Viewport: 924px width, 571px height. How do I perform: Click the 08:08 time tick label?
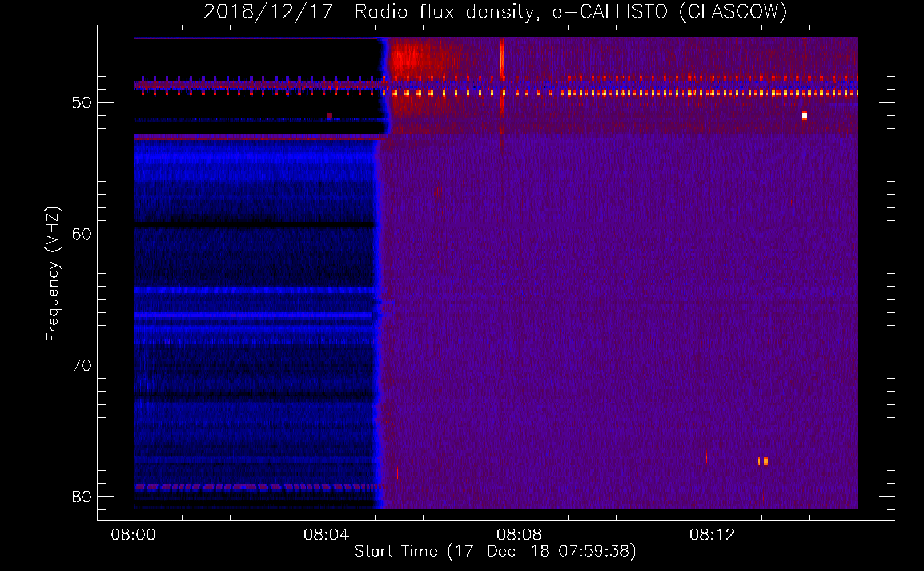(519, 535)
